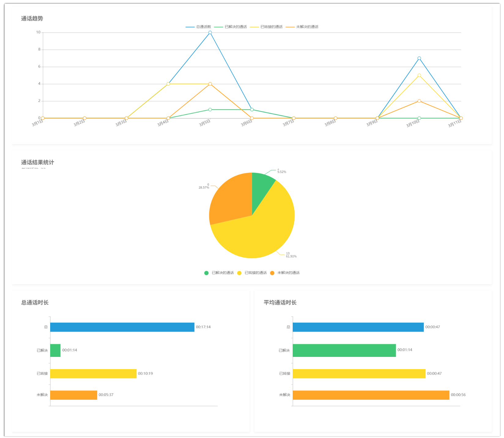Select blue total calls point on 3月10日
Image resolution: width=504 pixels, height=438 pixels.
pos(419,58)
